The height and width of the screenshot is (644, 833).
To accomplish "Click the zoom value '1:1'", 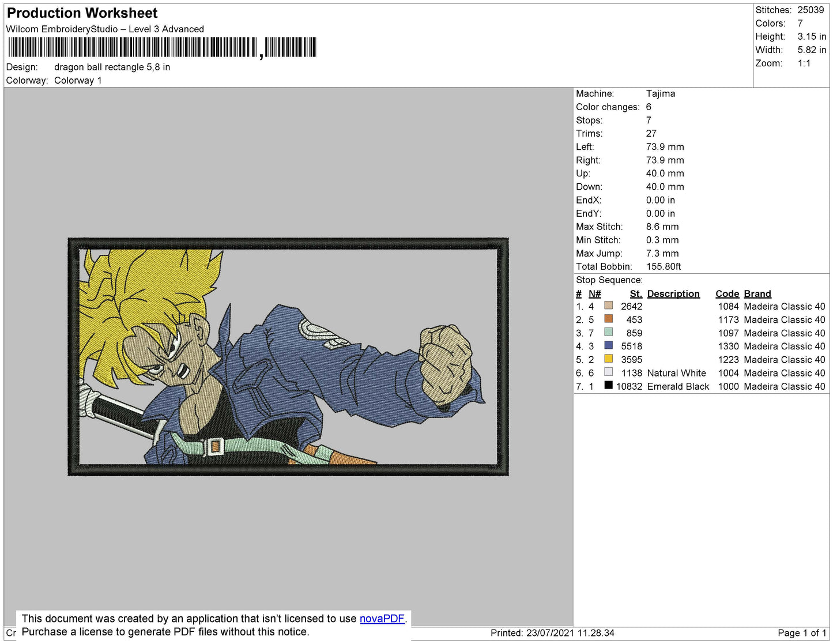I will [804, 63].
